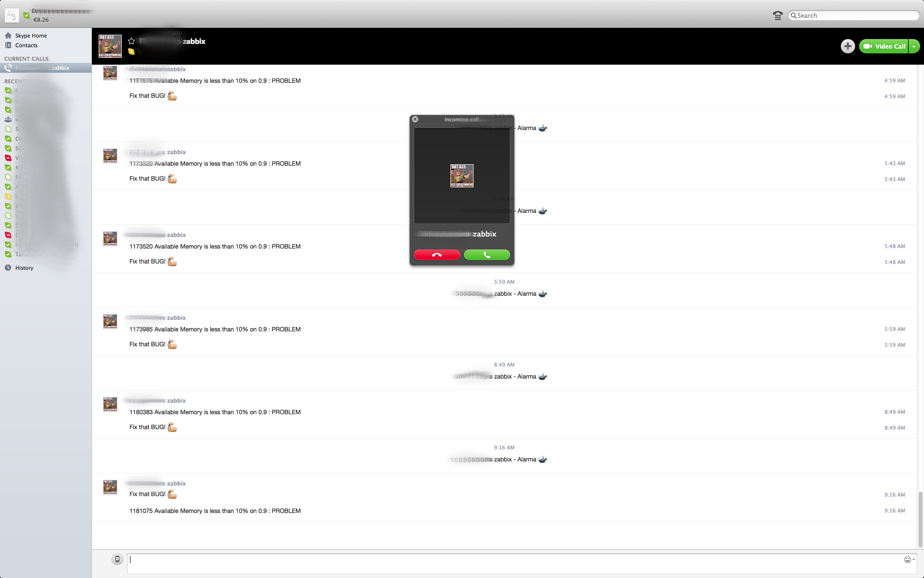Open zabbix contact avatar in header
Screen dimensions: 924x578
tap(110, 46)
